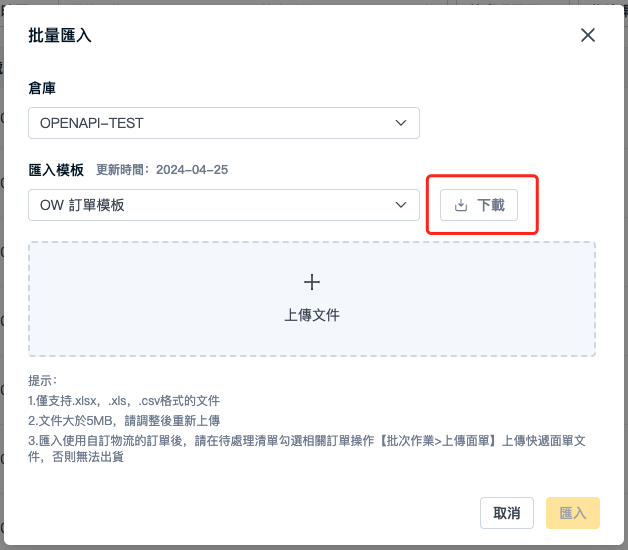Click the plus icon in the upload zone

pyautogui.click(x=312, y=282)
